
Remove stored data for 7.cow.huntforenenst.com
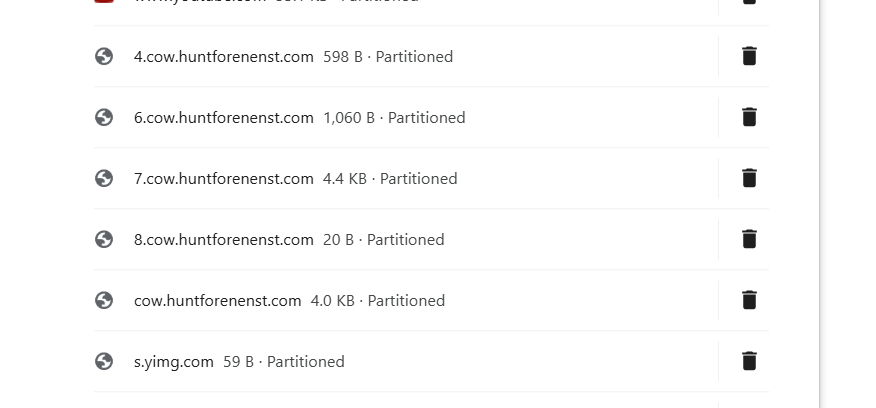pyautogui.click(x=749, y=178)
